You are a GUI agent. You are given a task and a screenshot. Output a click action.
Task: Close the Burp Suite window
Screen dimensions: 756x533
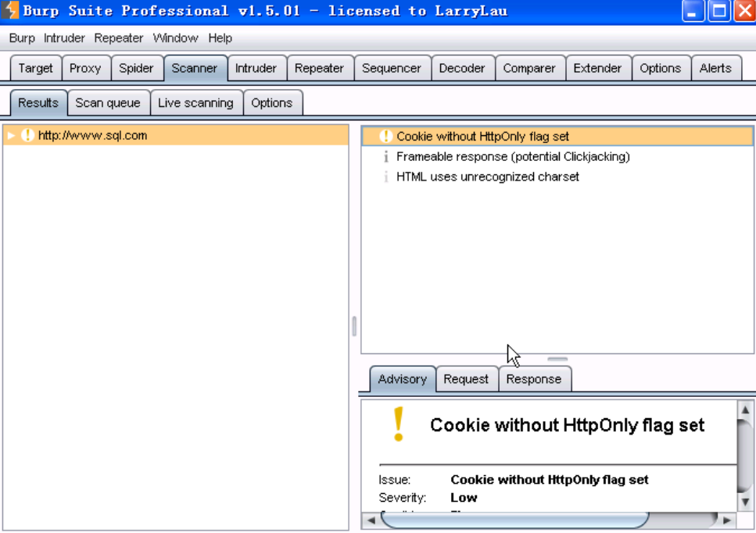[x=745, y=11]
